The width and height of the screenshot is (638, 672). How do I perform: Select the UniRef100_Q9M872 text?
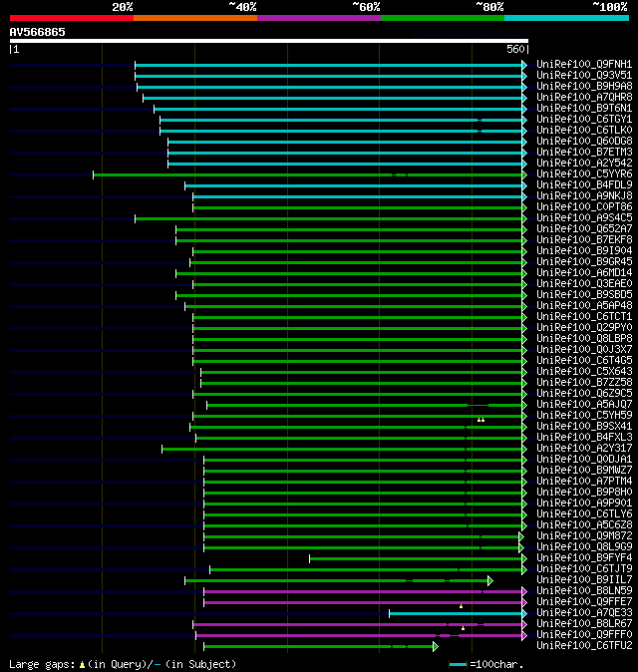[584, 536]
